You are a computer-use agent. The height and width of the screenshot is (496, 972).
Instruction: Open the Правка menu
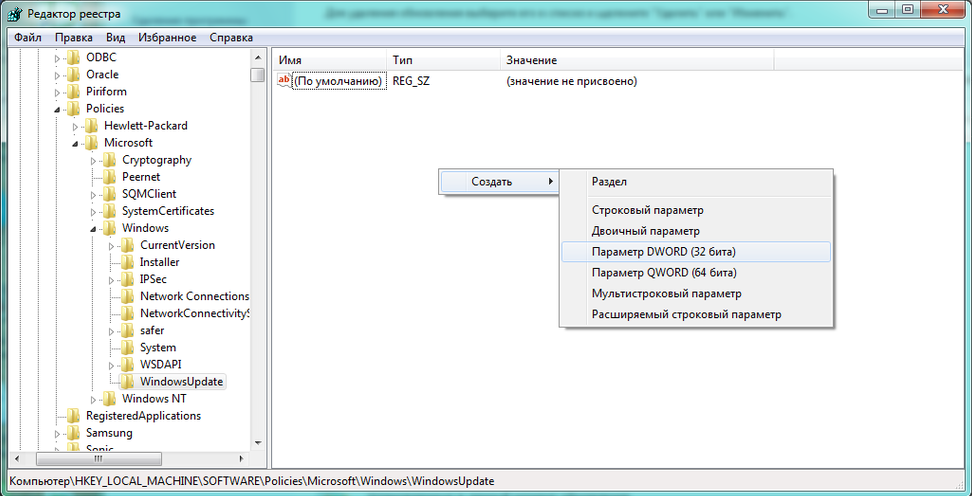point(73,38)
